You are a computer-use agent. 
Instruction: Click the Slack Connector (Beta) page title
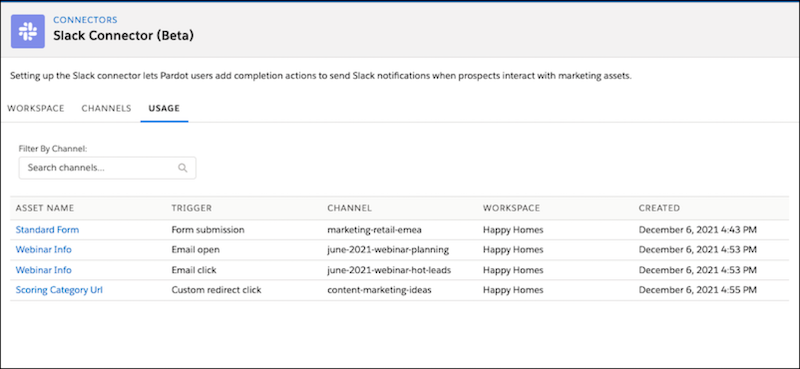123,36
